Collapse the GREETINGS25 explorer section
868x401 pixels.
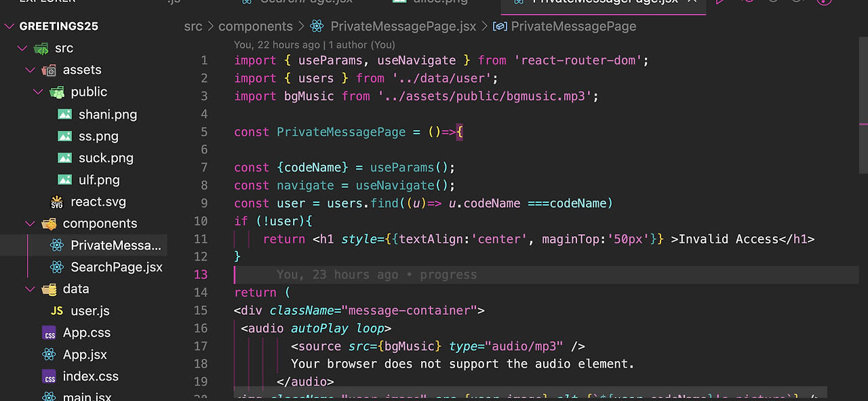(9, 25)
